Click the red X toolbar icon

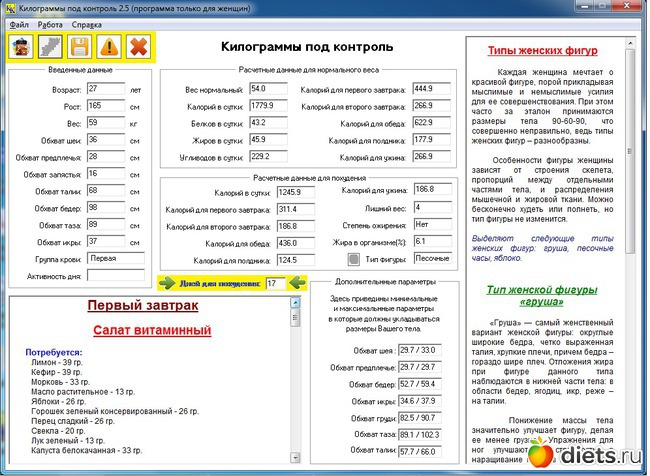pos(139,46)
